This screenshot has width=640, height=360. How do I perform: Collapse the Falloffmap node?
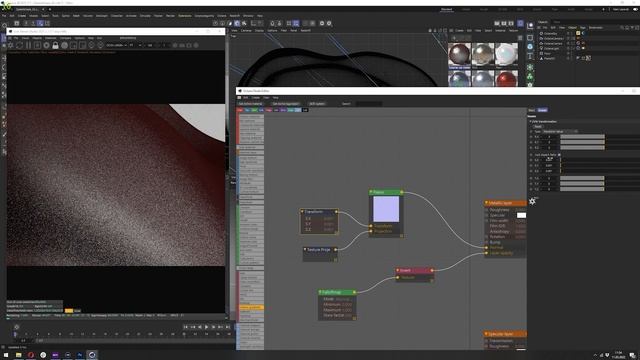click(x=320, y=292)
